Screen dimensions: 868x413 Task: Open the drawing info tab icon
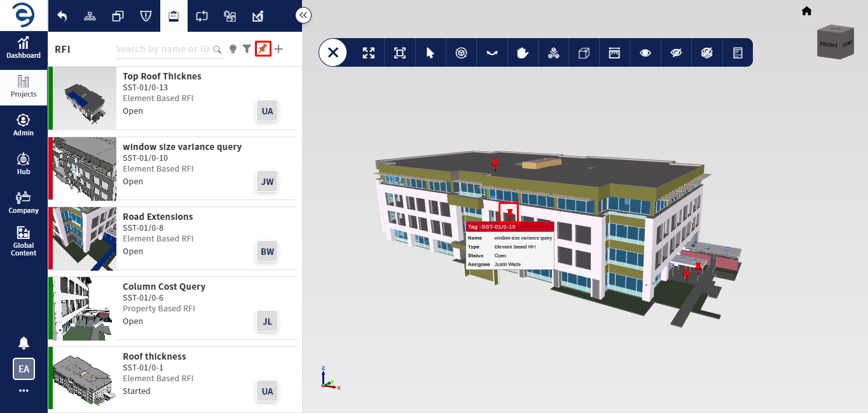pyautogui.click(x=258, y=16)
